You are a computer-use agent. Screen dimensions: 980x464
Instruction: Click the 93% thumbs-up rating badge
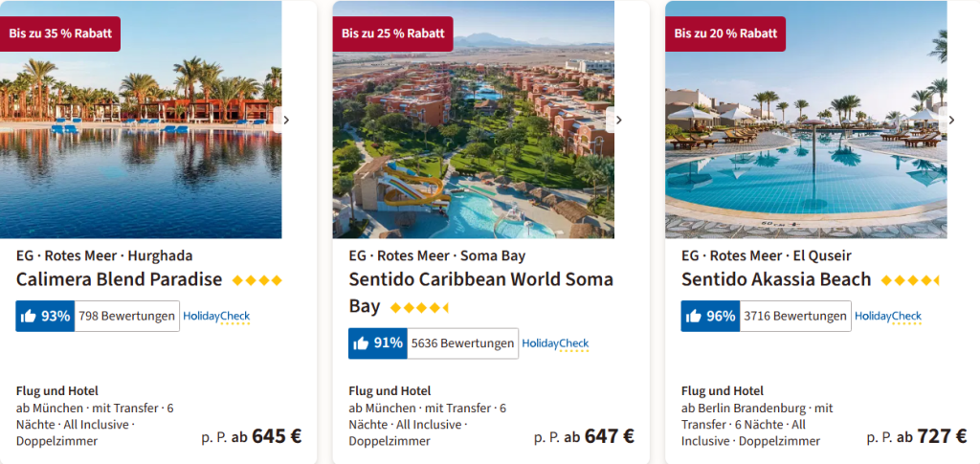[x=44, y=316]
